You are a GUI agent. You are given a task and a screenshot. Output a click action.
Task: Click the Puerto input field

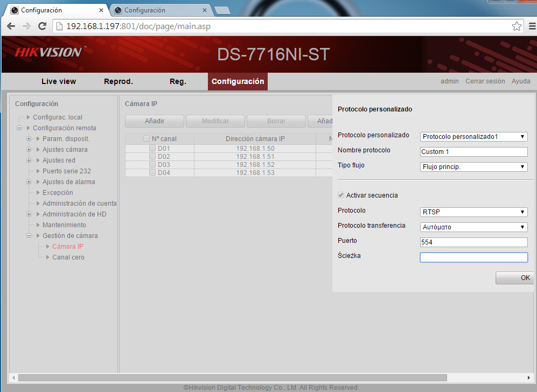tap(473, 242)
